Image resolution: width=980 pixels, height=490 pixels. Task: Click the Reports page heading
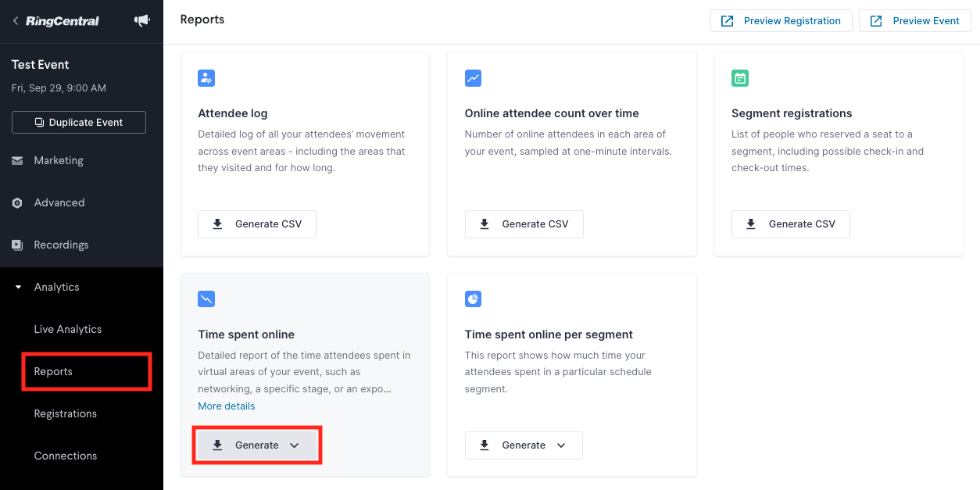pyautogui.click(x=202, y=20)
